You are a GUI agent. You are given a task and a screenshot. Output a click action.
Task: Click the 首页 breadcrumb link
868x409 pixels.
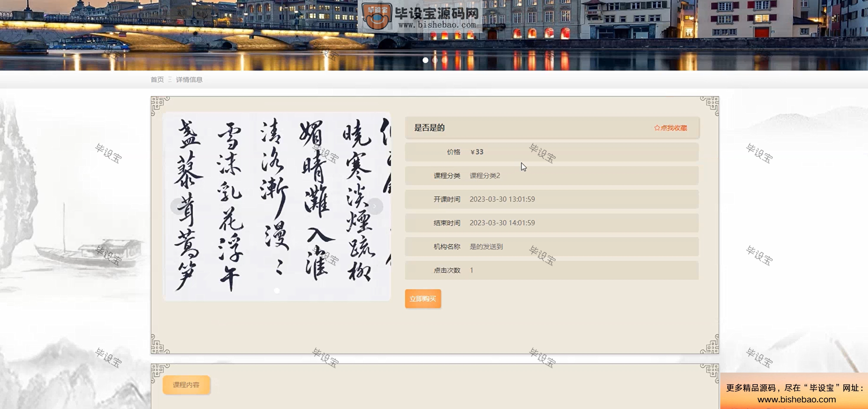pos(157,80)
